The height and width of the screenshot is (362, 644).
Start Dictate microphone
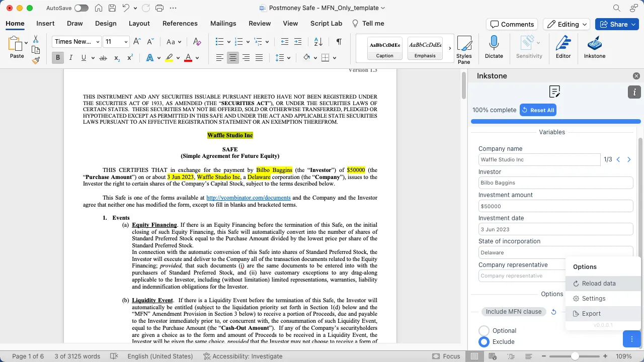(494, 47)
